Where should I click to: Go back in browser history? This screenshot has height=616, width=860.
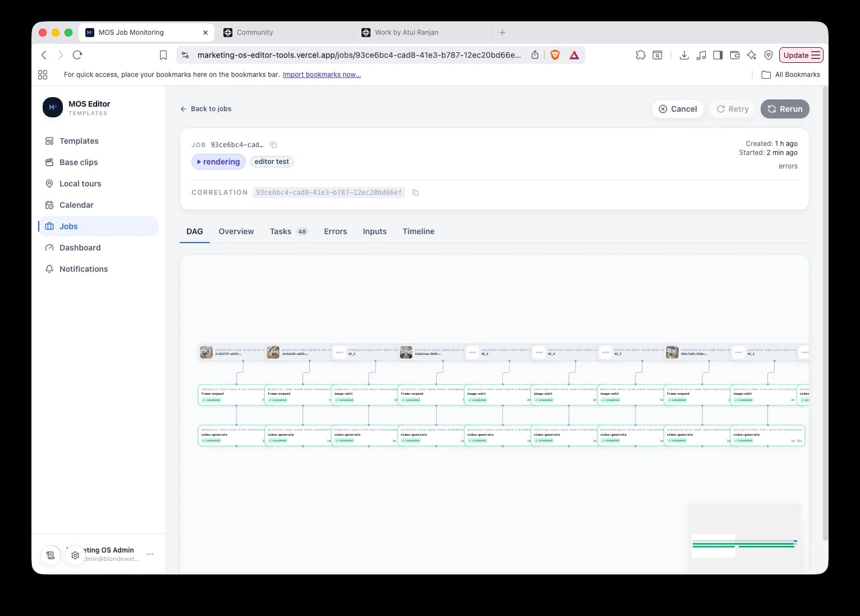pyautogui.click(x=44, y=55)
